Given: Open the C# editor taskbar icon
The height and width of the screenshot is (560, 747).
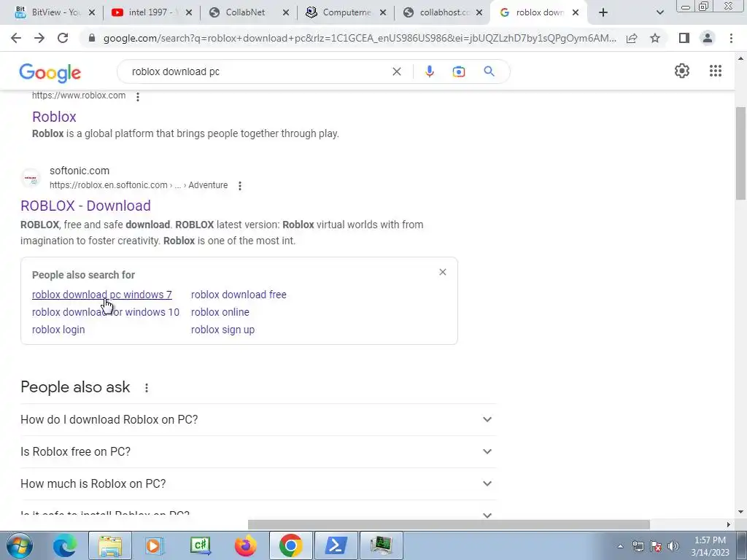Looking at the screenshot, I should point(201,545).
